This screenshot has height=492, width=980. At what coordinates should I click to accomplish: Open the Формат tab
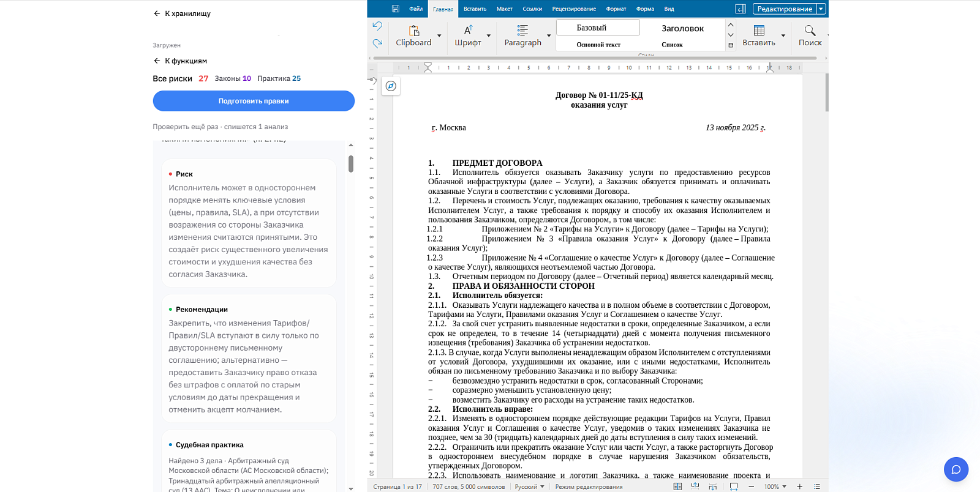616,9
